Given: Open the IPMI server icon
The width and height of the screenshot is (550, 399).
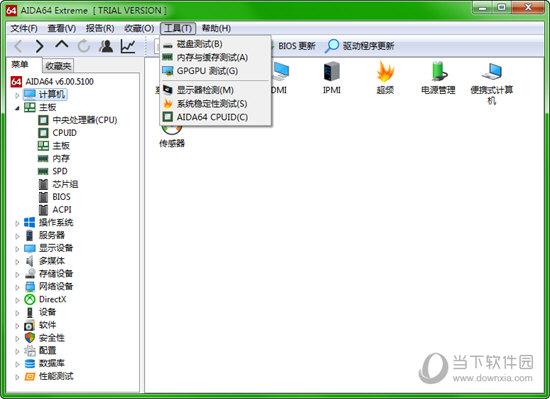Looking at the screenshot, I should coord(331,72).
